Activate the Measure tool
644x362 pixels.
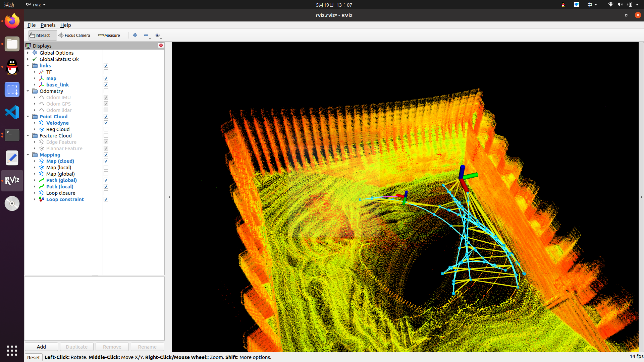(109, 35)
